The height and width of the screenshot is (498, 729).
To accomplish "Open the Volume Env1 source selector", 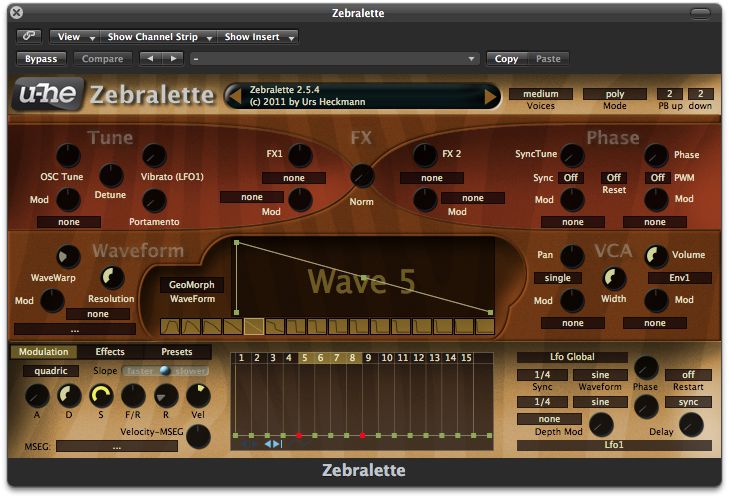I will coord(679,278).
